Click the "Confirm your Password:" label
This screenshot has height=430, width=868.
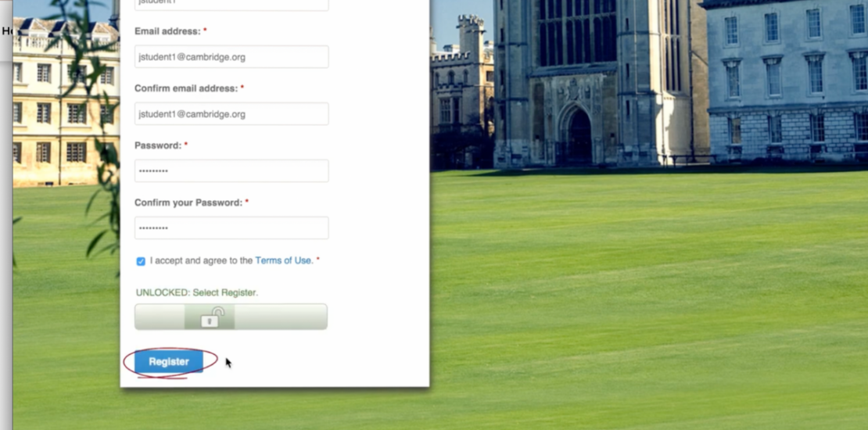point(188,202)
